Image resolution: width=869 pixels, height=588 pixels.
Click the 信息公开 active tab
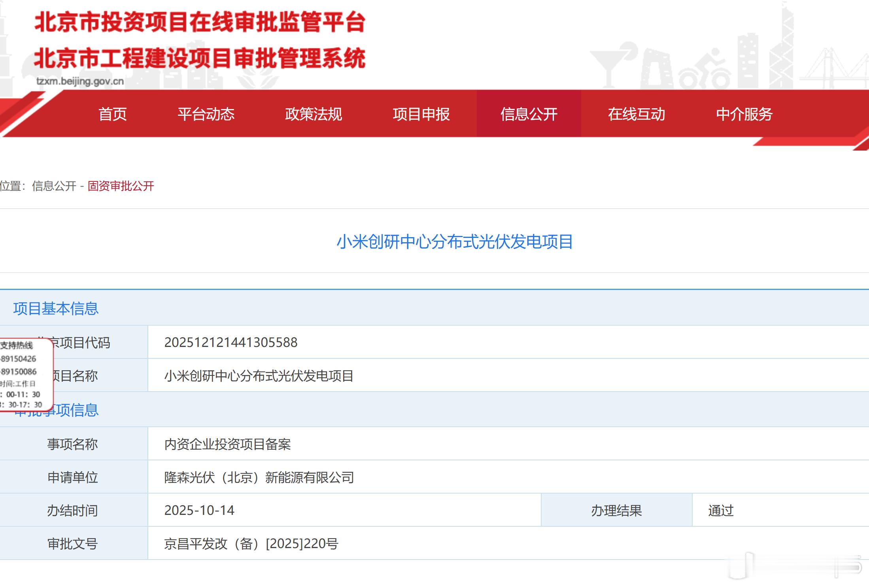529,114
